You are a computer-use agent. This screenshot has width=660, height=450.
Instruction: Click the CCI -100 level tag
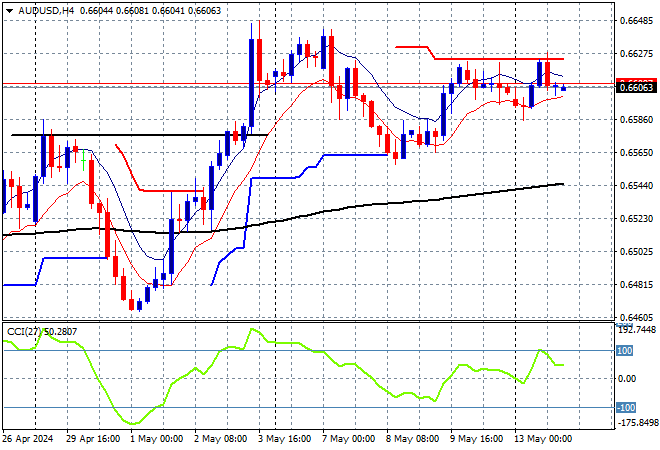[x=626, y=407]
